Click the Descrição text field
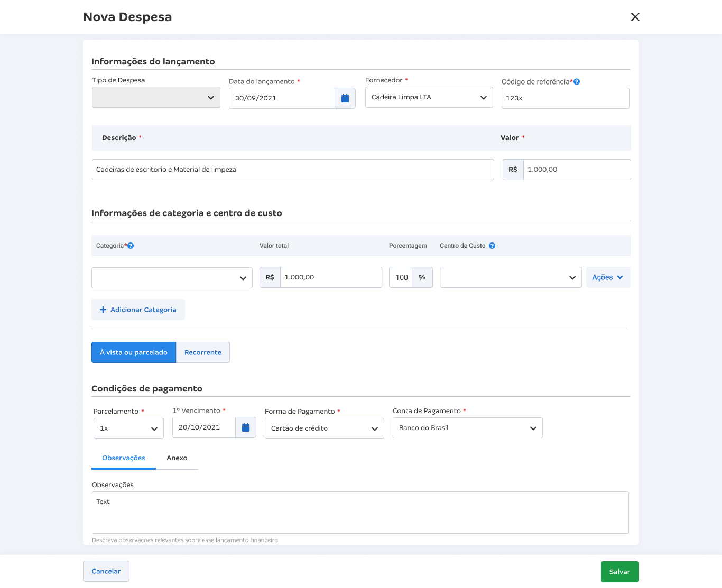 (293, 170)
